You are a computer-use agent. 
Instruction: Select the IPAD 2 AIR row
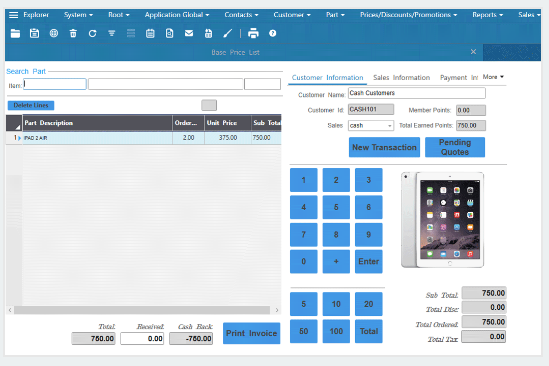[x=144, y=138]
